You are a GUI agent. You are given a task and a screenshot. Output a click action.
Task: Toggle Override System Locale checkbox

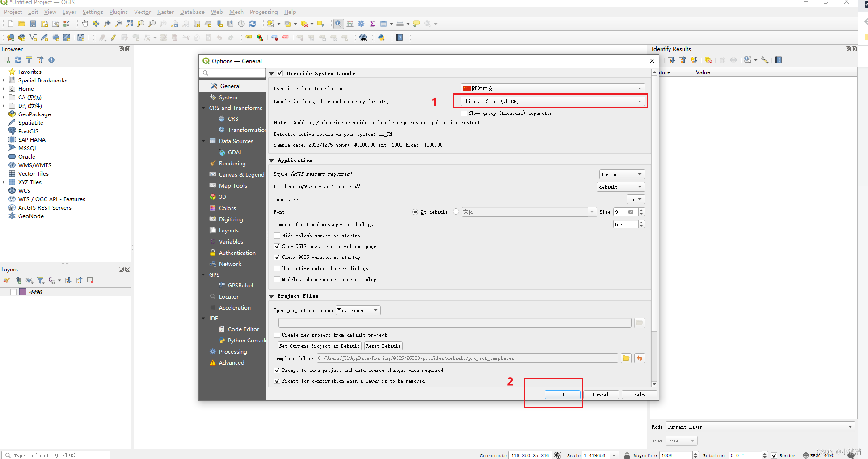(280, 73)
